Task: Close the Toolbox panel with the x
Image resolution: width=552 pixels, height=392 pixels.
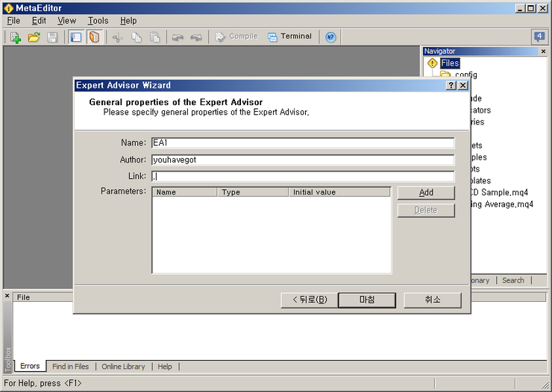Action: point(7,296)
